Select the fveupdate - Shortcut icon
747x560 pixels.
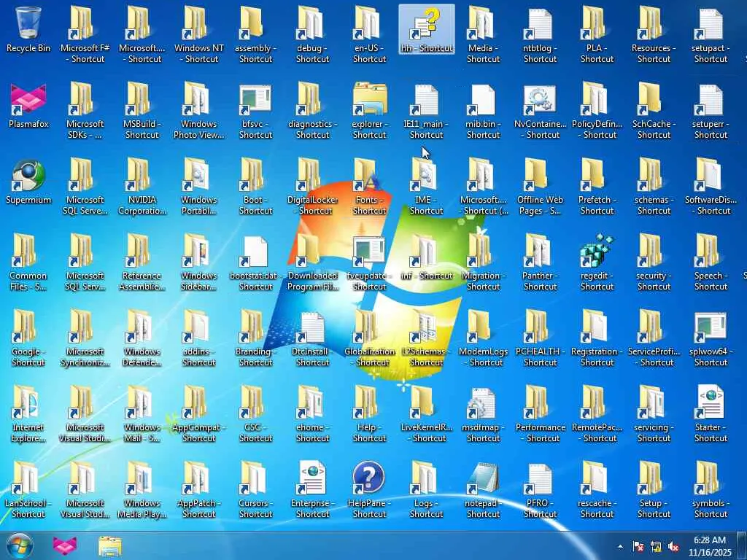tap(369, 262)
